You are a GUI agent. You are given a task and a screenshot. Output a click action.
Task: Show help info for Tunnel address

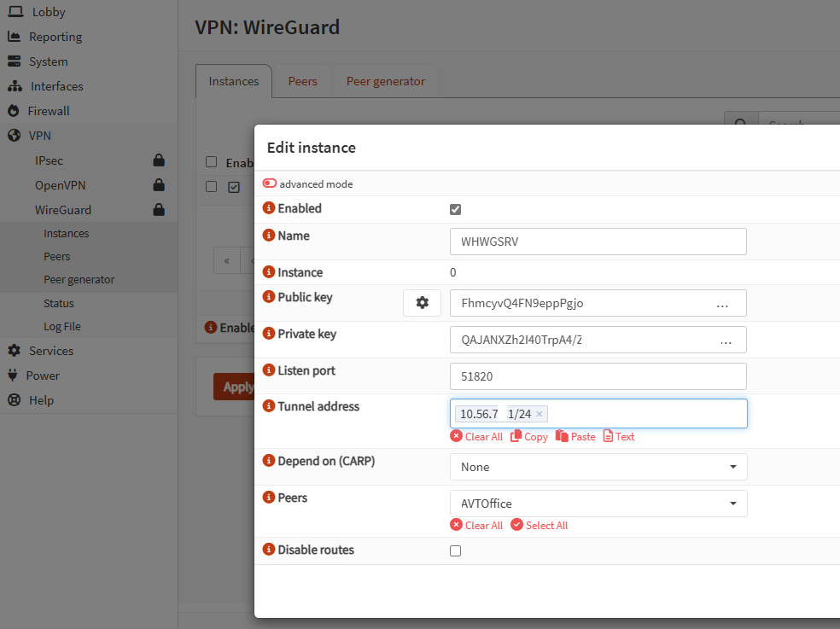coord(268,405)
